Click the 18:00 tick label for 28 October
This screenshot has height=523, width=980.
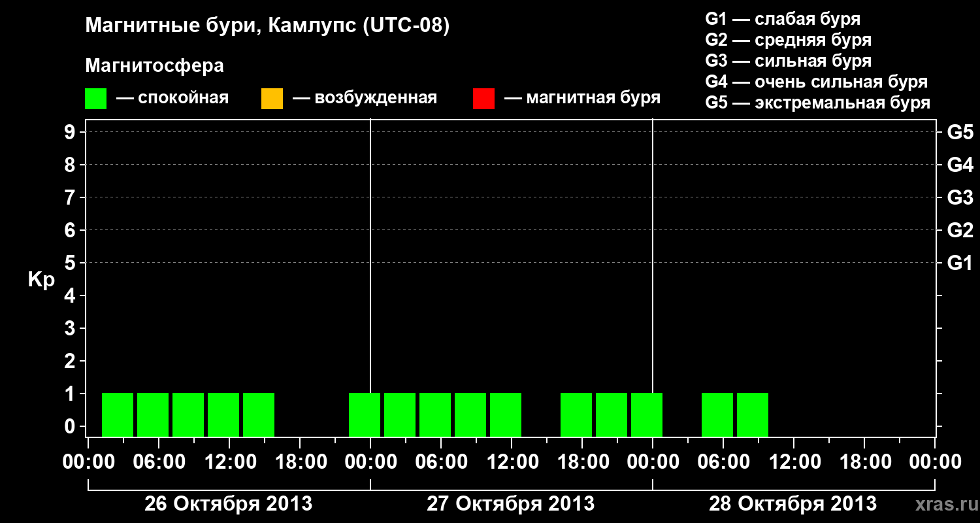(864, 462)
